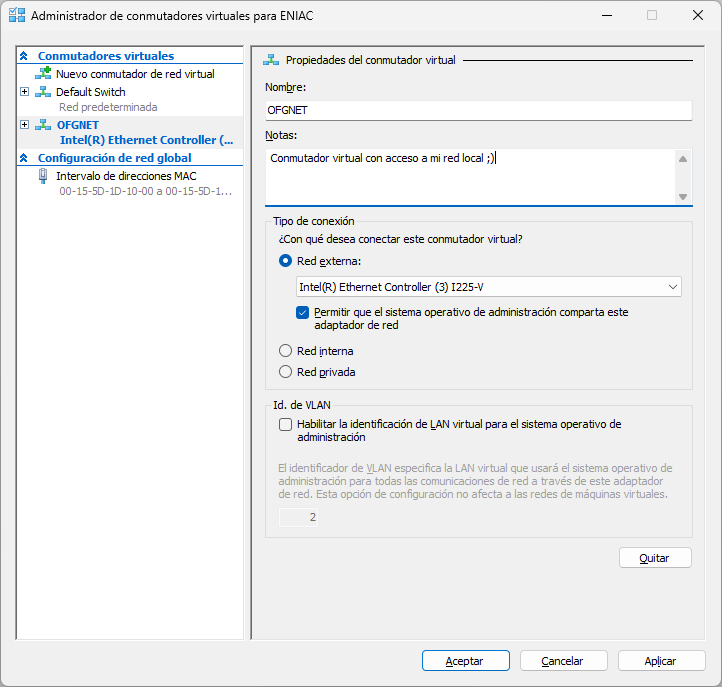Viewport: 722px width, 687px height.
Task: Click the virtual switch properties header icon
Action: pyautogui.click(x=271, y=60)
